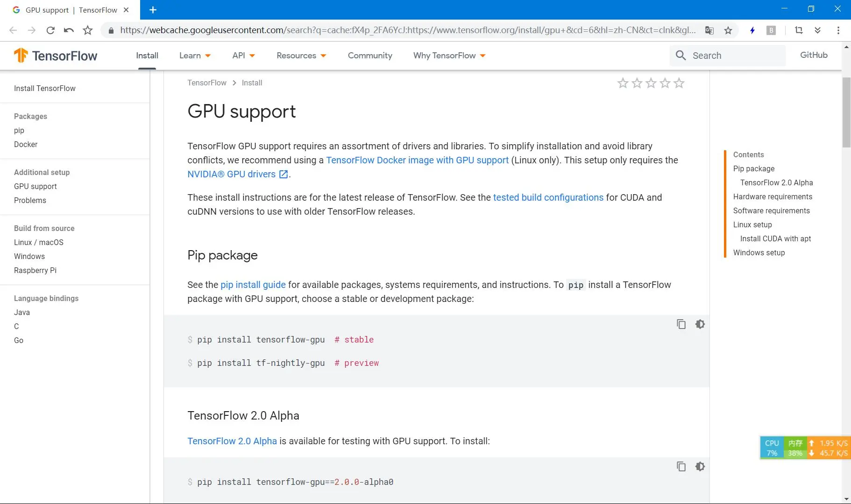Open the pip install guide link

253,285
